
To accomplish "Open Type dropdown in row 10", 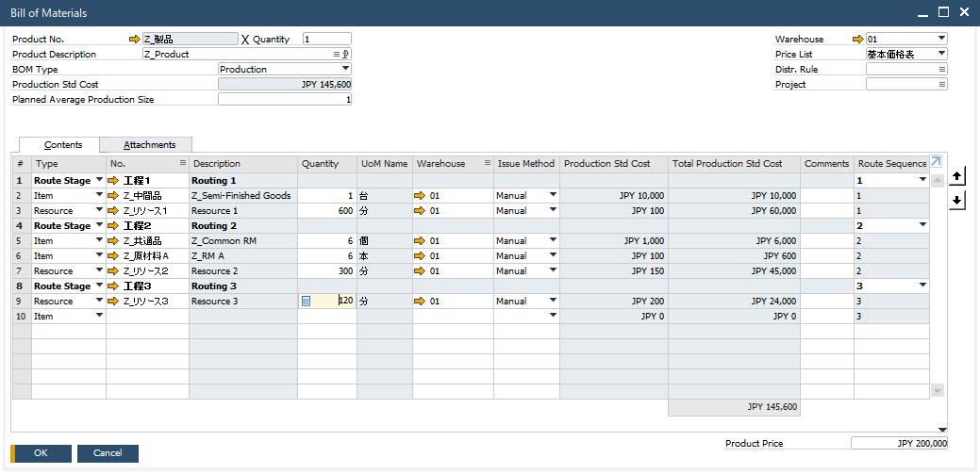I will coord(99,317).
